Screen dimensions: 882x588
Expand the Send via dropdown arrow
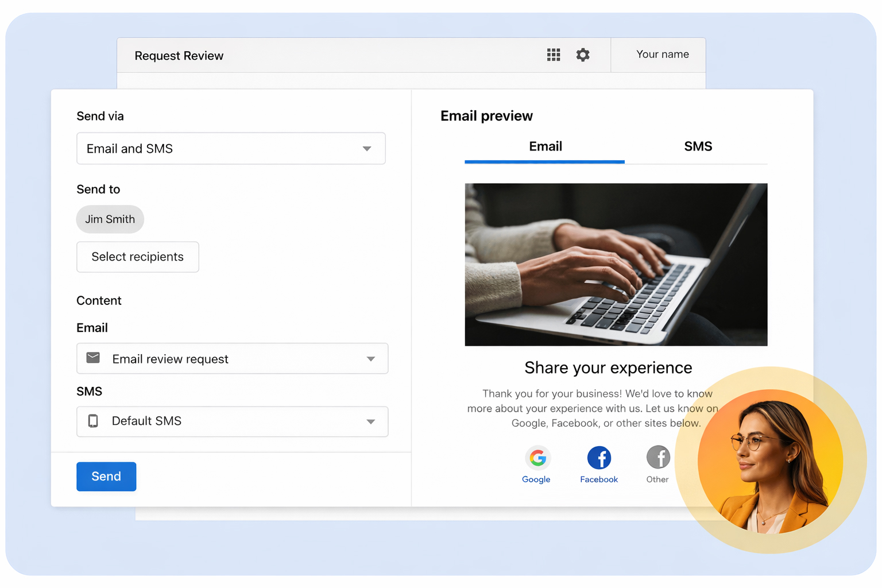tap(367, 149)
